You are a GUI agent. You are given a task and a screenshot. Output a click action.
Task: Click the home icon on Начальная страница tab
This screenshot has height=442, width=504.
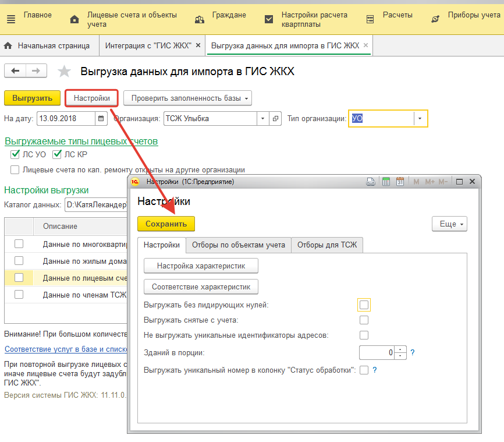8,45
